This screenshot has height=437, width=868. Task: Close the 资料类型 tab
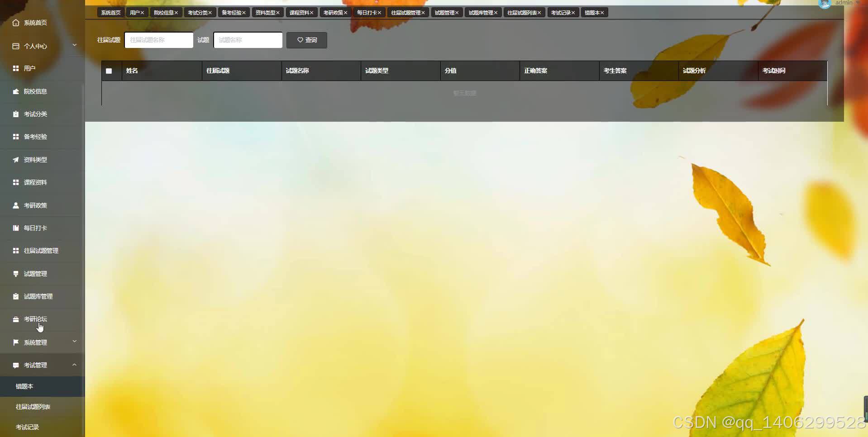click(x=277, y=13)
